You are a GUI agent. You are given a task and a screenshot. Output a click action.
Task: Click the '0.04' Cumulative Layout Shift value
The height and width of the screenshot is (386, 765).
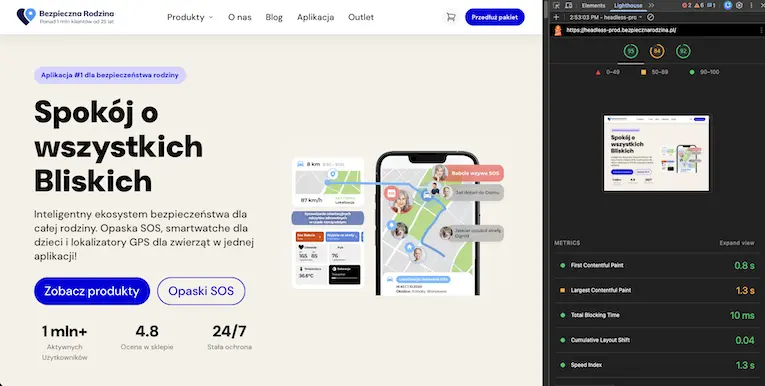pos(745,340)
